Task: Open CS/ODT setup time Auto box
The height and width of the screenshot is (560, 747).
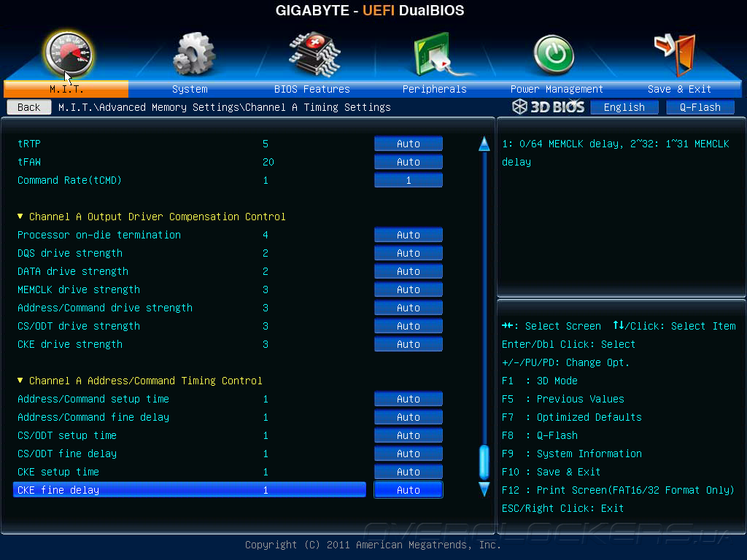Action: click(x=409, y=435)
